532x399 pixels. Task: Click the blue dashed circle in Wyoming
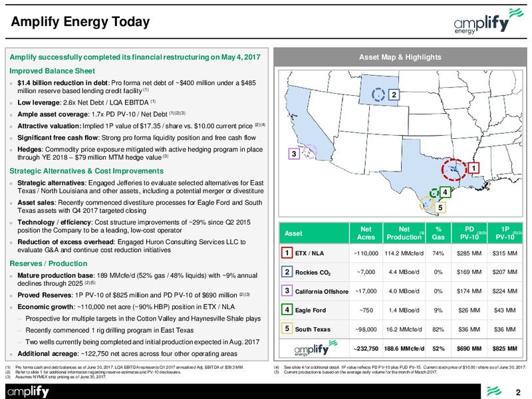378,94
